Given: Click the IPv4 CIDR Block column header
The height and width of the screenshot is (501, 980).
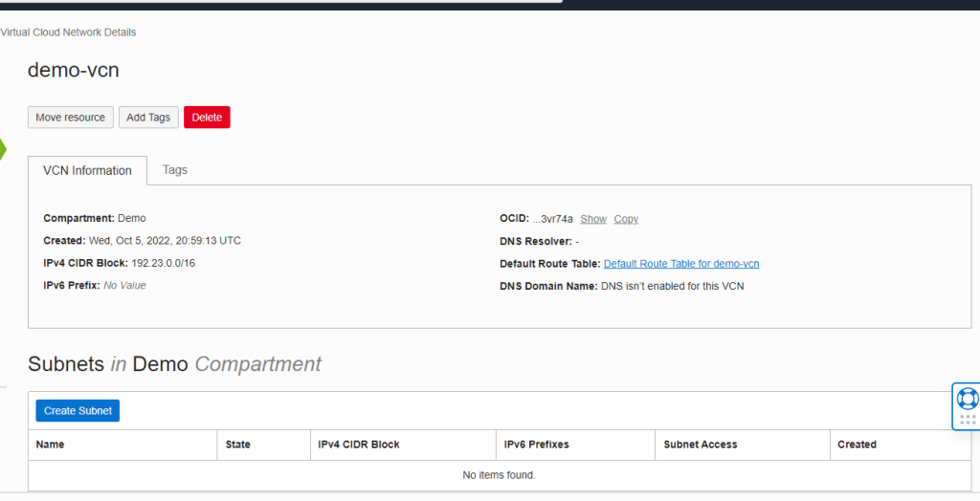Looking at the screenshot, I should [x=359, y=445].
